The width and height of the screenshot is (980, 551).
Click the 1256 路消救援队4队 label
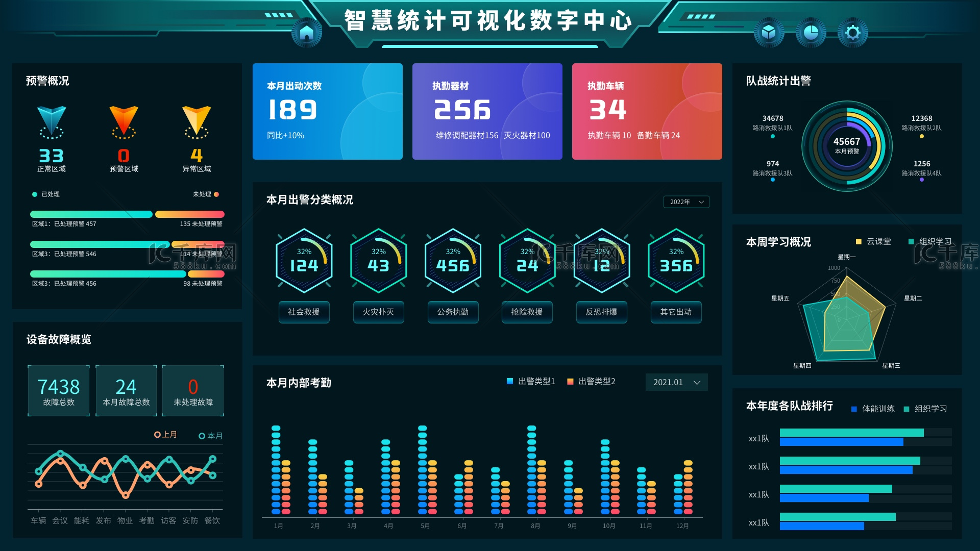[922, 168]
